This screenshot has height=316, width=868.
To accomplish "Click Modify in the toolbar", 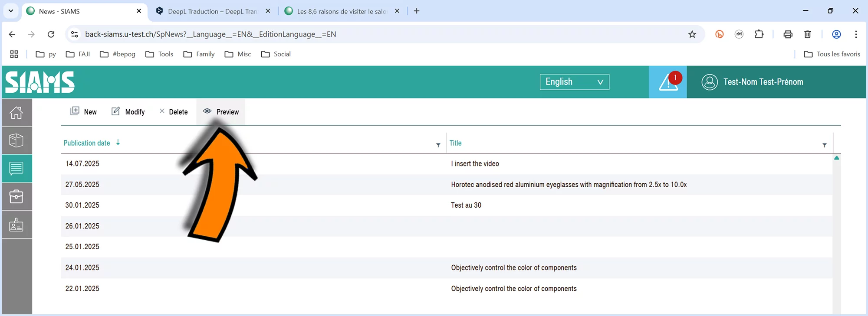I will [x=128, y=112].
